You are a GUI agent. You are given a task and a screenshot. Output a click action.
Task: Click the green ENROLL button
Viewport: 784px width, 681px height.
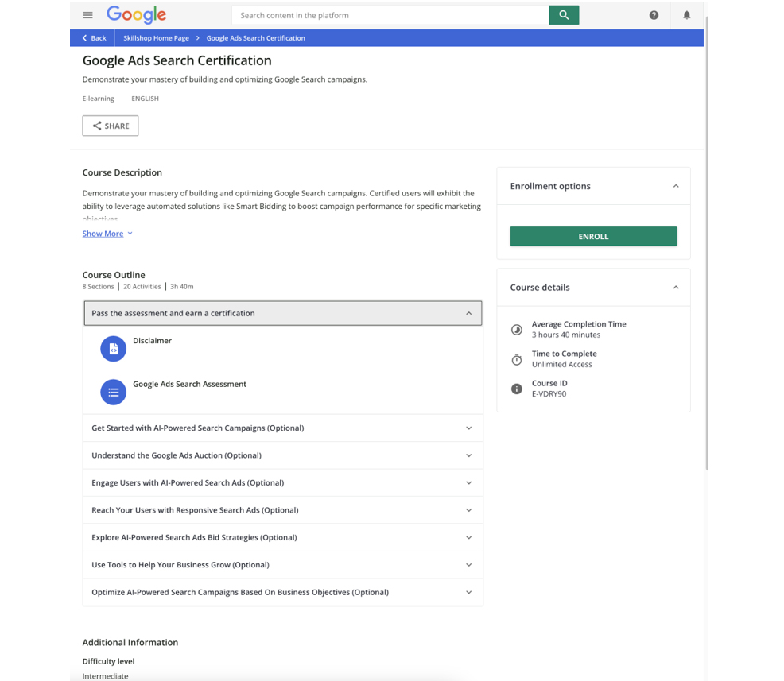tap(593, 236)
